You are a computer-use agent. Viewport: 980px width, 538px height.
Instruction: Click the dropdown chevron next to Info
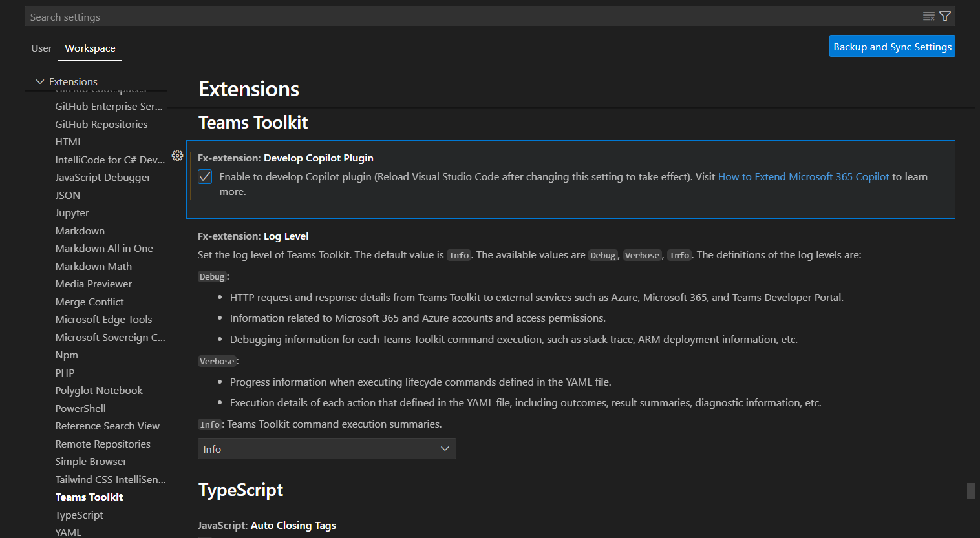[445, 448]
